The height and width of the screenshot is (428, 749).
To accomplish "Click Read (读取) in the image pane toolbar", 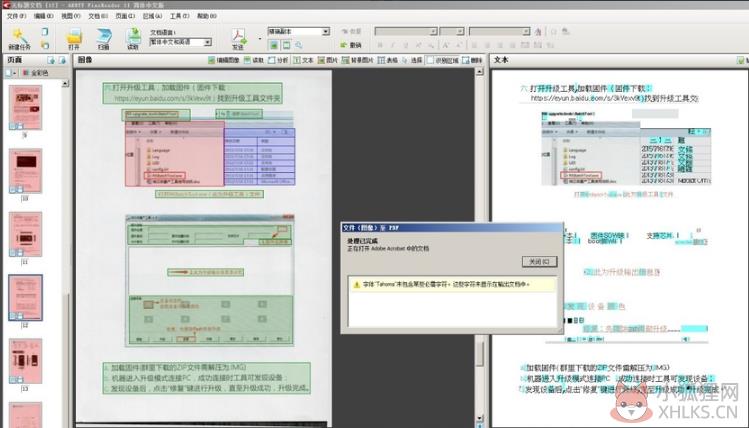I will (x=254, y=60).
